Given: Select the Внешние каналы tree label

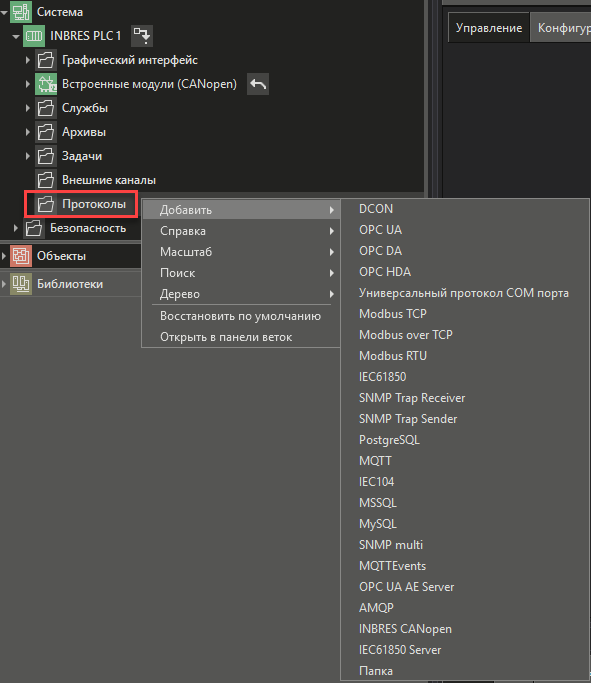Looking at the screenshot, I should (109, 180).
